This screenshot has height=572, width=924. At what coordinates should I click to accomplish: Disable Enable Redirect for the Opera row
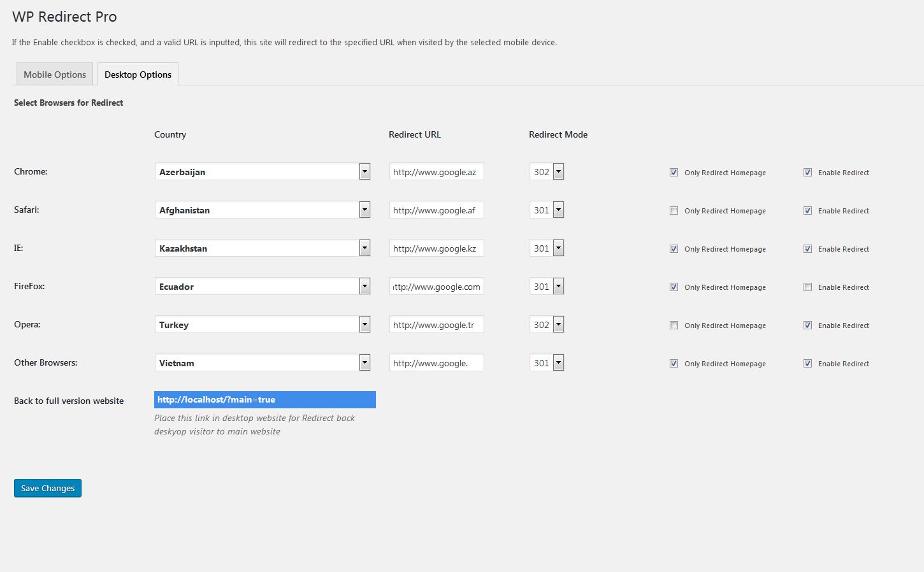[807, 325]
